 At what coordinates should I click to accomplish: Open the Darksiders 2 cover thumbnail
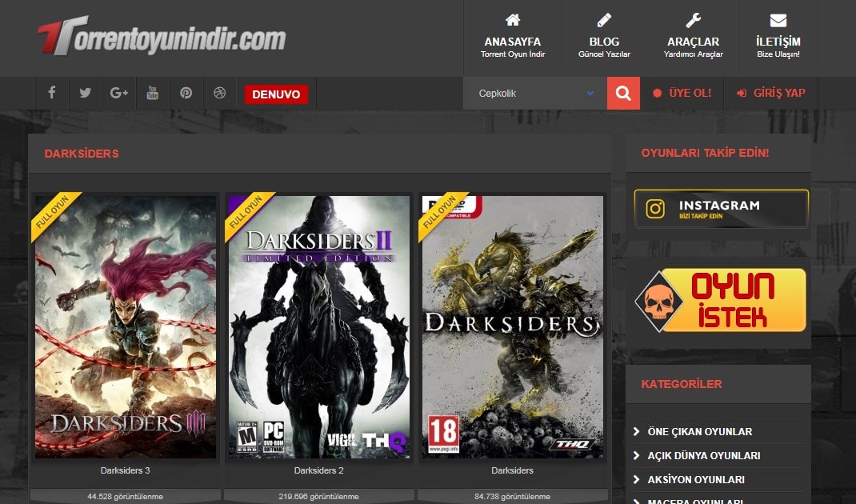(x=319, y=326)
